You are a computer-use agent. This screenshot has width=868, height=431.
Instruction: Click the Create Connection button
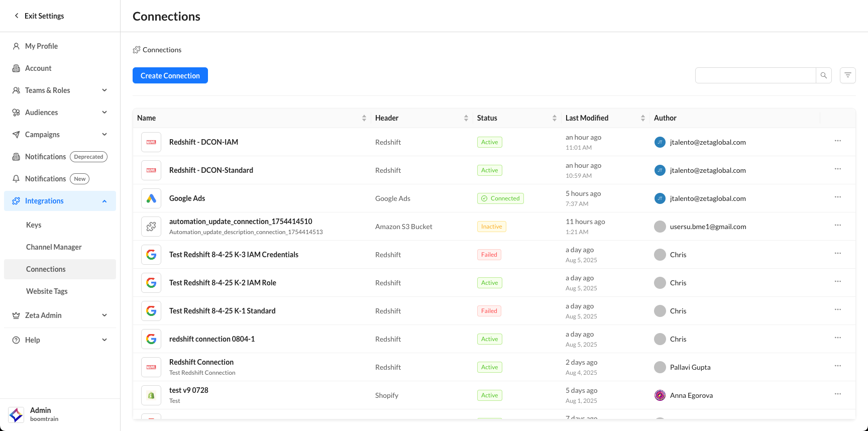(x=170, y=75)
